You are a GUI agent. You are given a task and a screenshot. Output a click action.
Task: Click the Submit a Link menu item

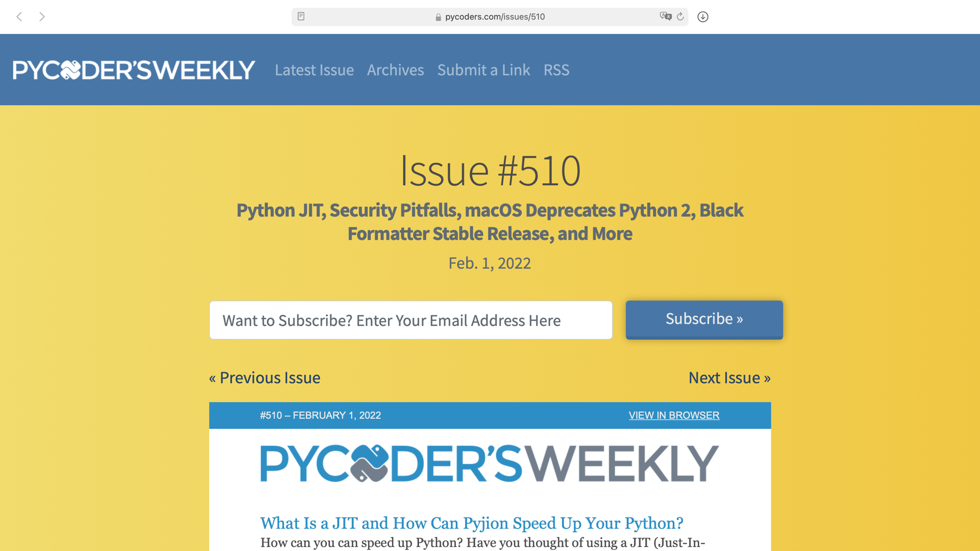coord(484,70)
